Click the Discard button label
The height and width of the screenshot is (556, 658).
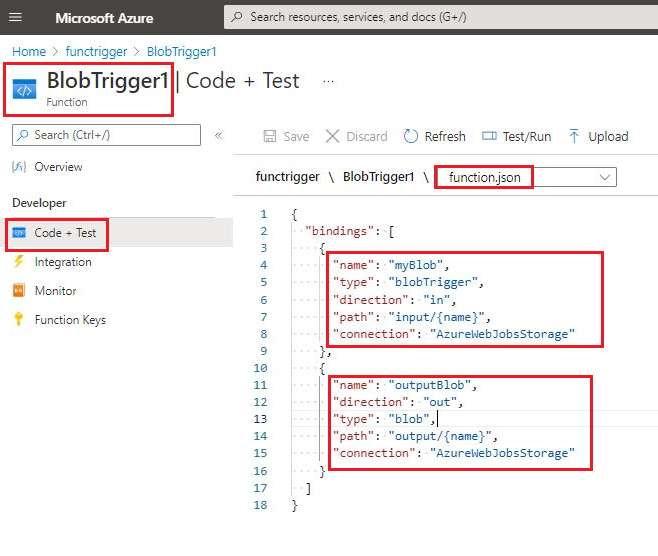click(367, 137)
